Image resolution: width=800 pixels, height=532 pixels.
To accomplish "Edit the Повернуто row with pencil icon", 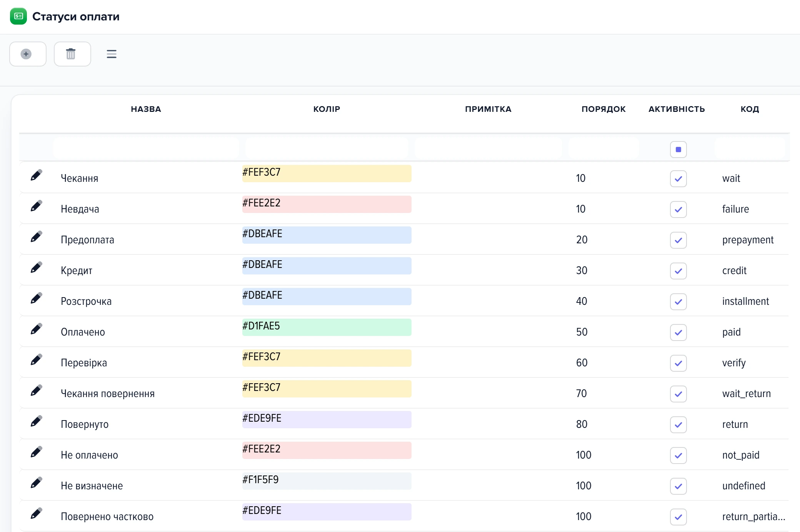I will pyautogui.click(x=36, y=421).
